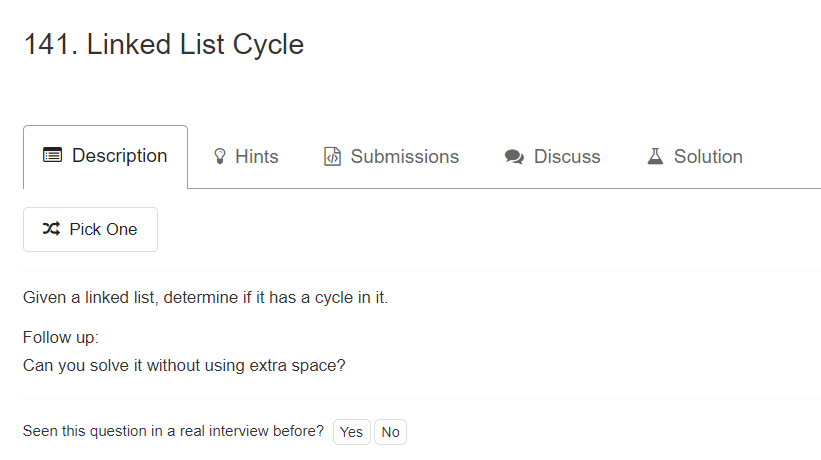Image resolution: width=821 pixels, height=460 pixels.
Task: Answer No to seen in interview
Action: pyautogui.click(x=391, y=432)
